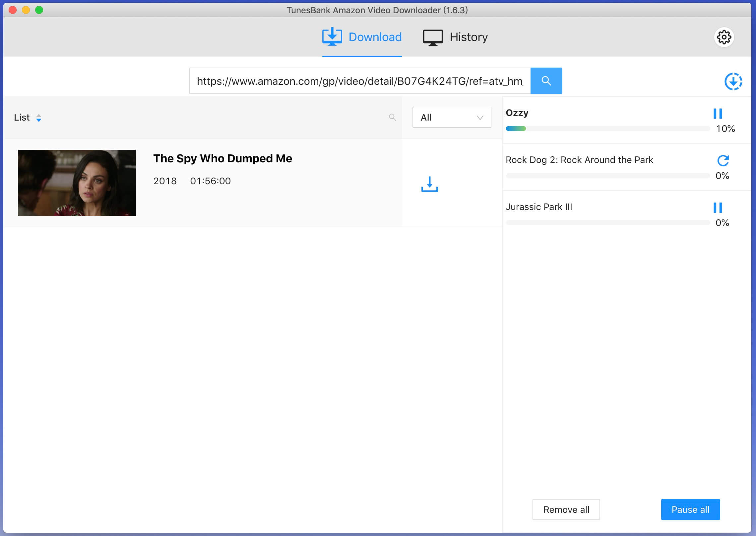Click the pause all toggle button

point(691,510)
